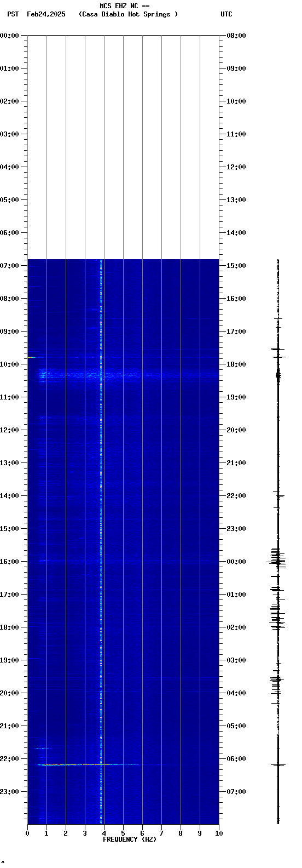The width and height of the screenshot is (302, 868).
Task: Click frequency axis tick label '4'
Action: click(x=104, y=833)
